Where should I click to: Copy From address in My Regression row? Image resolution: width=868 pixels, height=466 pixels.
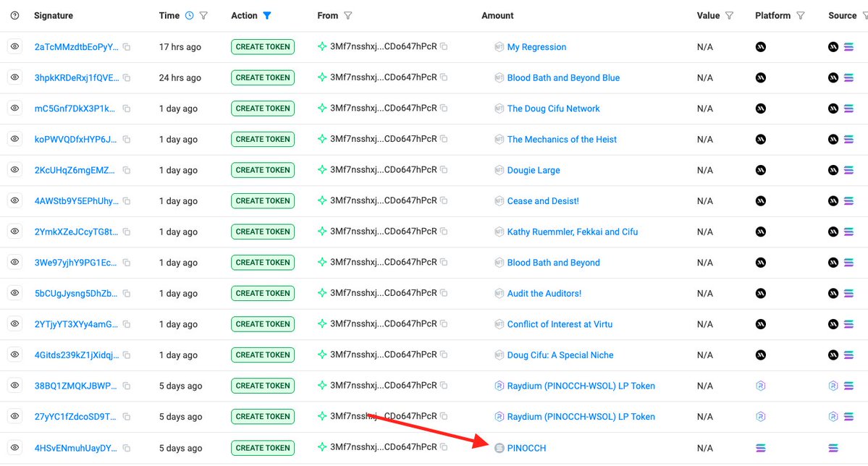[x=444, y=46]
